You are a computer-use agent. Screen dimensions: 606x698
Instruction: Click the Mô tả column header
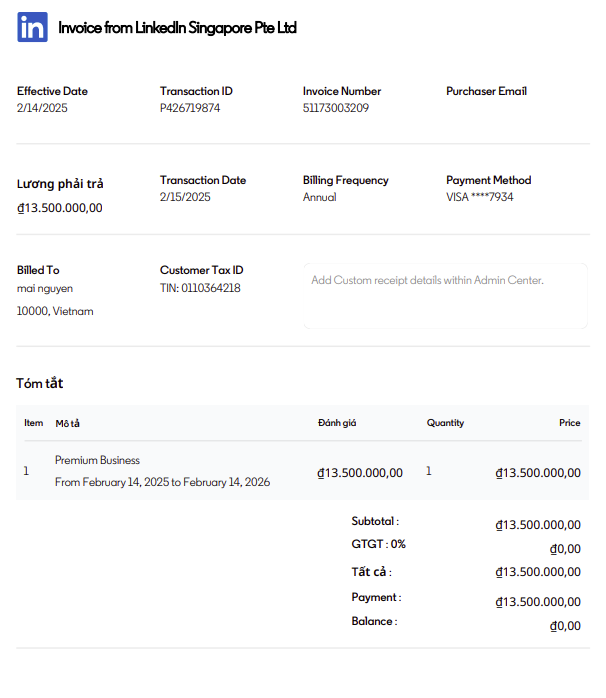(x=67, y=423)
